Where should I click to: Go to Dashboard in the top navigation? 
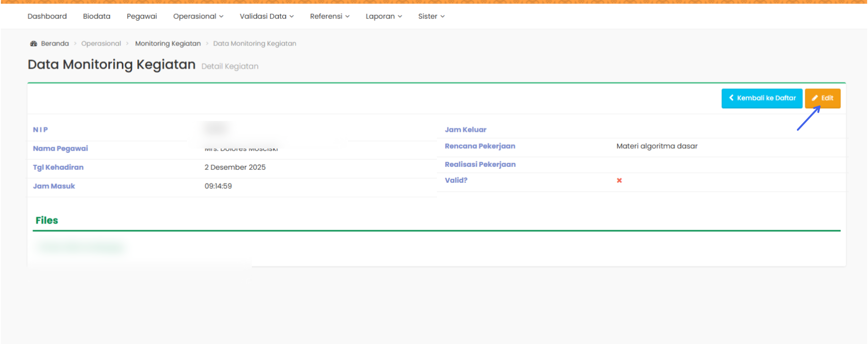tap(47, 16)
